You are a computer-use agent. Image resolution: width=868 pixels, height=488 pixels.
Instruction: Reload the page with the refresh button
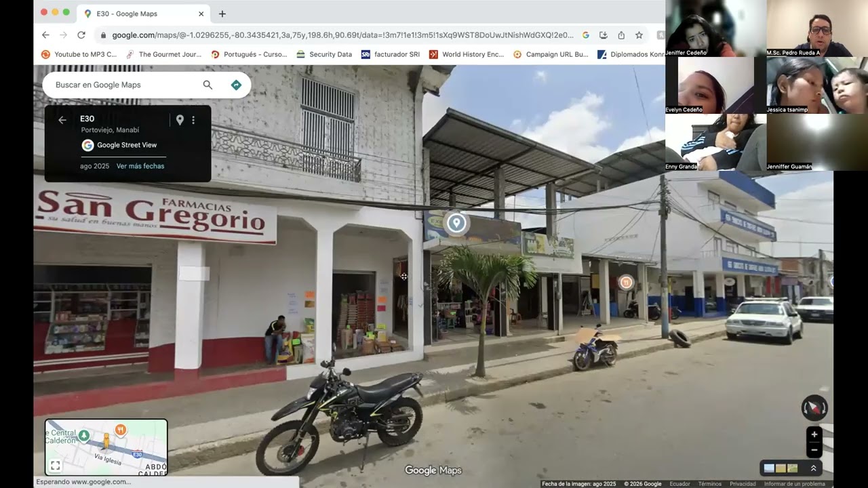coord(81,35)
